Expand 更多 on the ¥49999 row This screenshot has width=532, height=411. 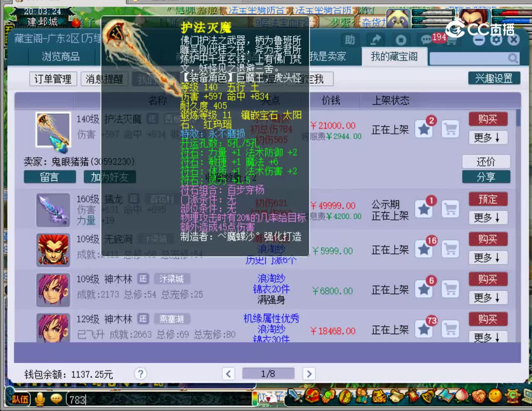coord(488,218)
